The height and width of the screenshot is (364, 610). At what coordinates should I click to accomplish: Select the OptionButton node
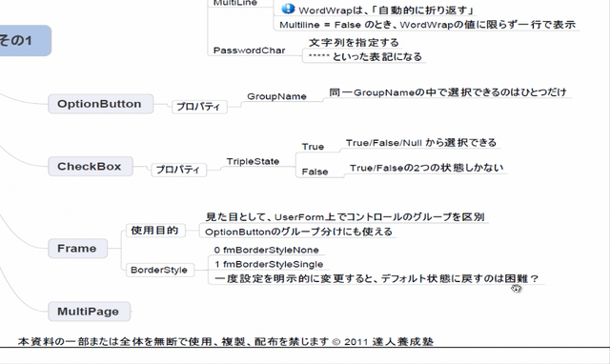100,104
